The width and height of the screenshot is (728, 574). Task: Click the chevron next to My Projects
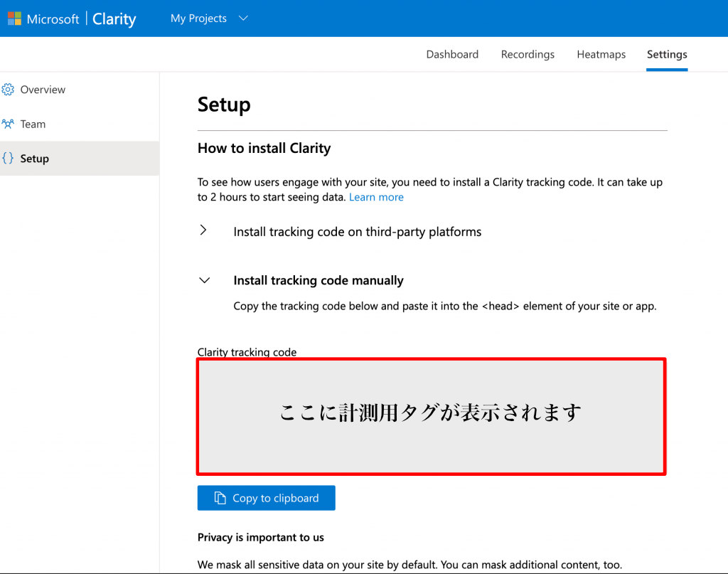(x=243, y=18)
